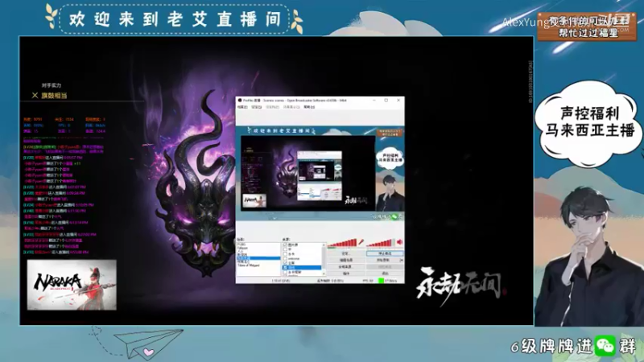
Task: Select the PUBG scene
Action: [242, 245]
